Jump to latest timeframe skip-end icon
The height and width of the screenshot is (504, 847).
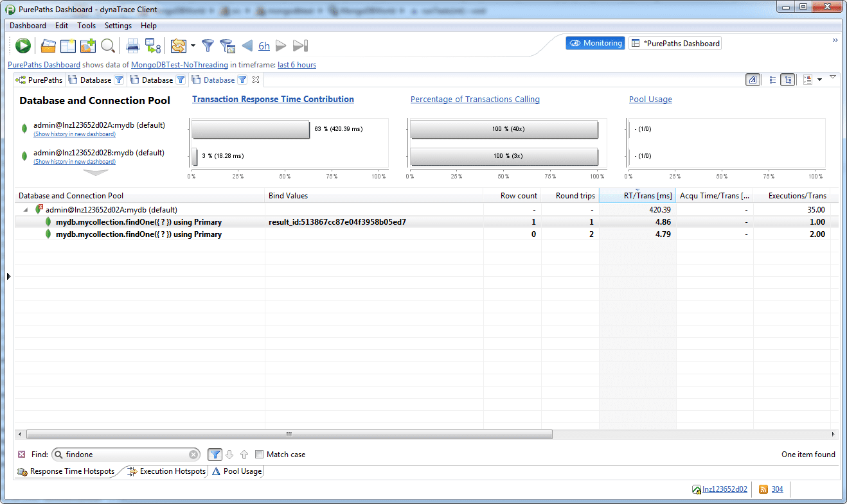point(300,46)
